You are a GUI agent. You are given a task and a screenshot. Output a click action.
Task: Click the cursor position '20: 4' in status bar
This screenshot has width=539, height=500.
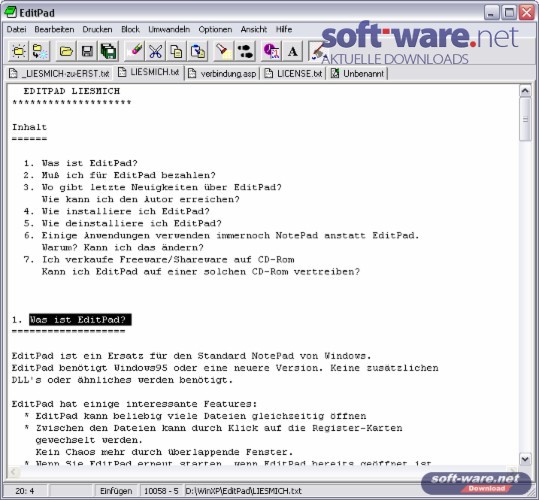tap(25, 491)
